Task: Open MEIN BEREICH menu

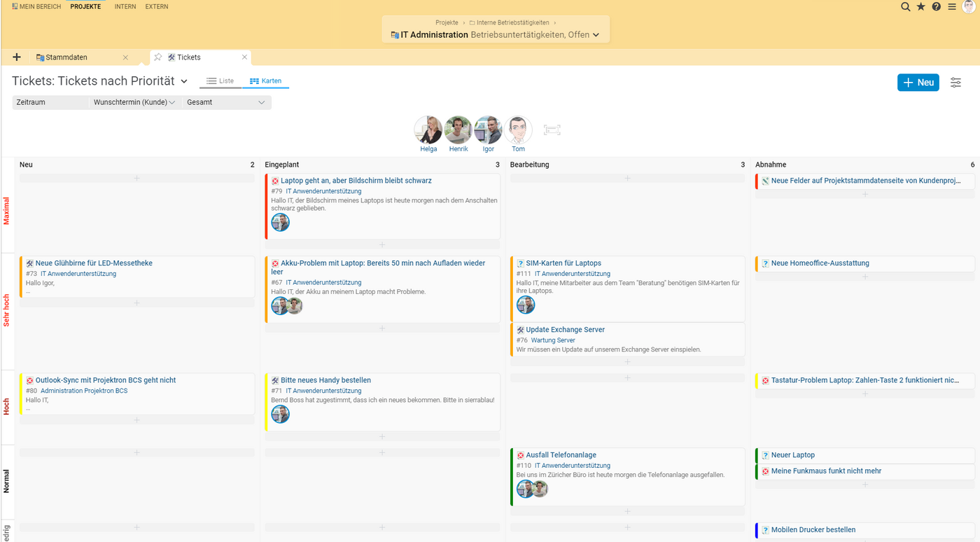Action: click(36, 6)
